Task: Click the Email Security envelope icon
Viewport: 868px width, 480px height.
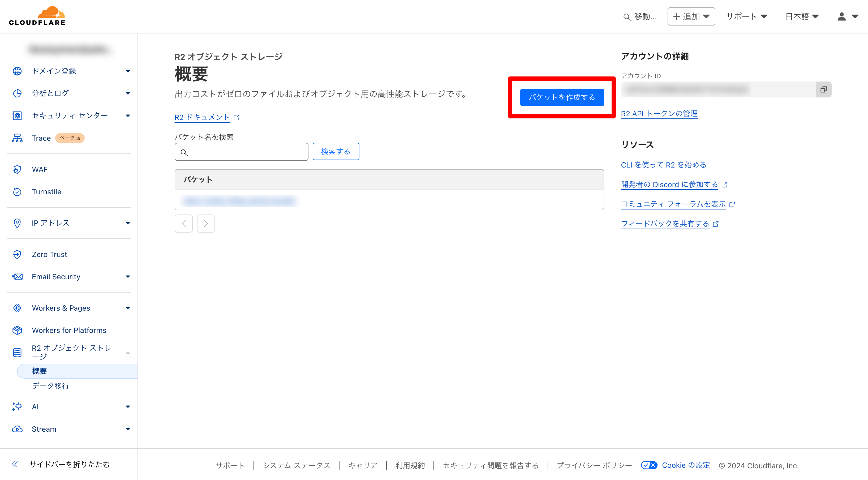Action: (x=17, y=277)
